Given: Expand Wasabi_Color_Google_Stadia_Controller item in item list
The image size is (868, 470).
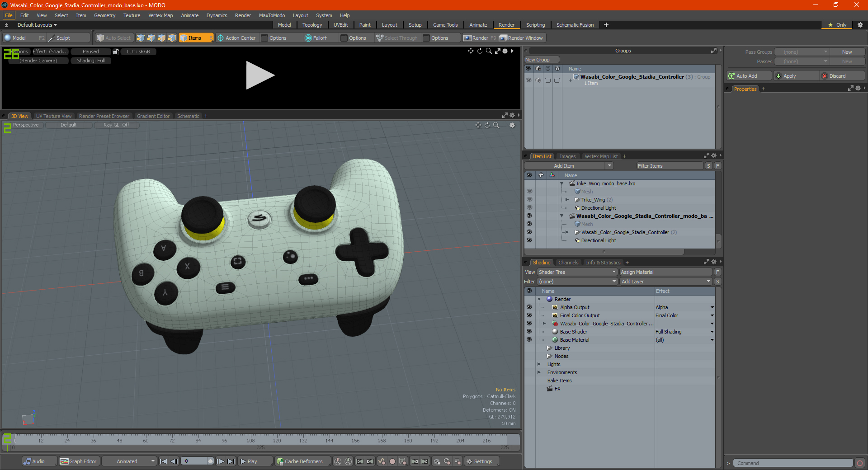Looking at the screenshot, I should click(567, 232).
